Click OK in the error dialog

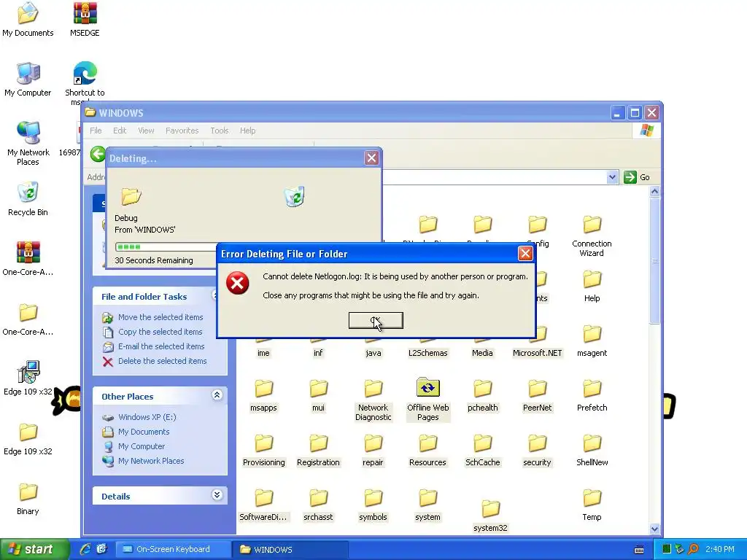coord(376,321)
